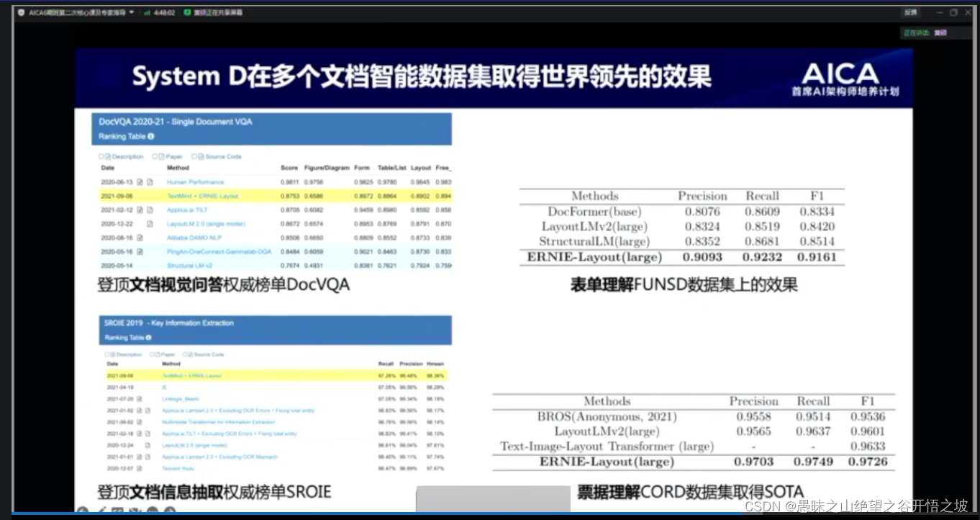This screenshot has height=520, width=980.
Task: Open paper icon in Human Performance row
Action: [150, 182]
